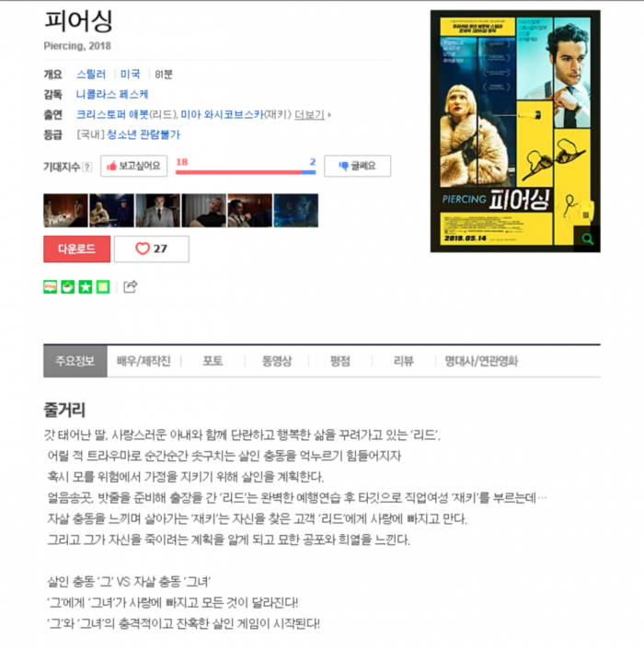Open the share arrow icon

[130, 286]
